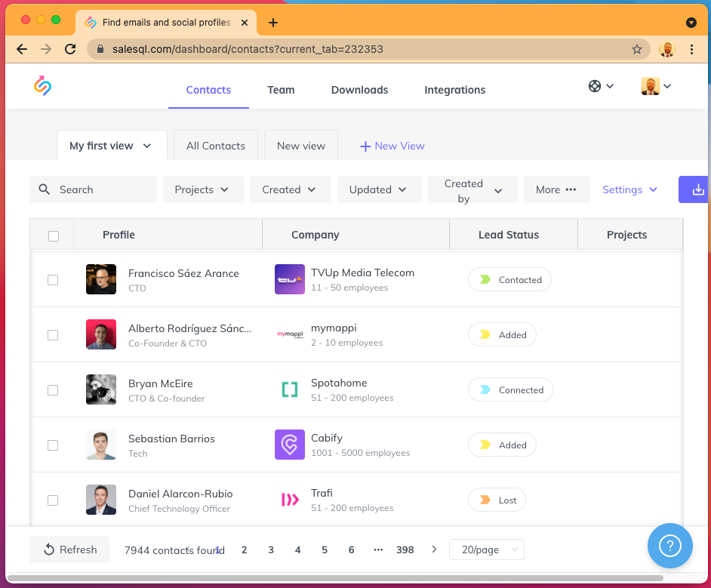The height and width of the screenshot is (588, 711).
Task: Click the search magnifier icon
Action: tap(44, 189)
